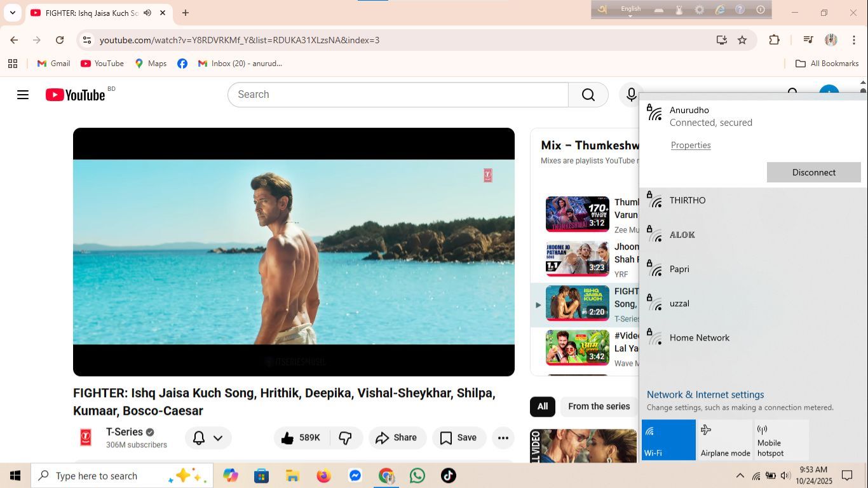Image resolution: width=868 pixels, height=488 pixels.
Task: Open WhatsApp from the taskbar
Action: click(x=417, y=475)
